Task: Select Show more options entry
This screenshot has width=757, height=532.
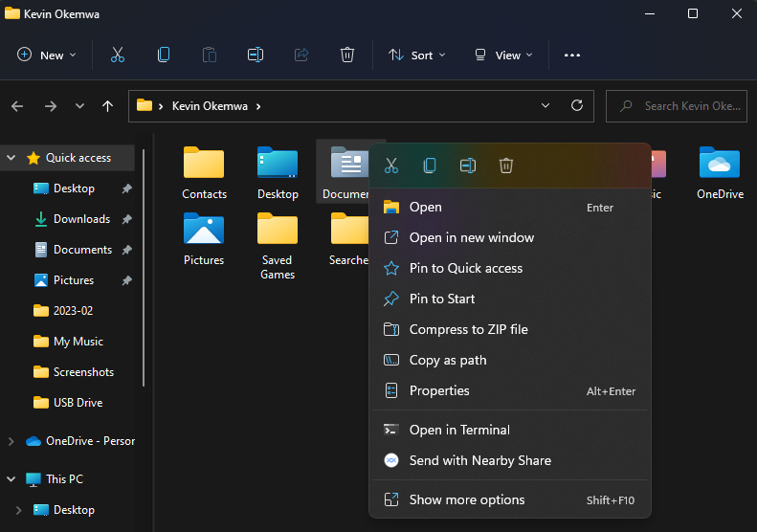Action: 467,499
